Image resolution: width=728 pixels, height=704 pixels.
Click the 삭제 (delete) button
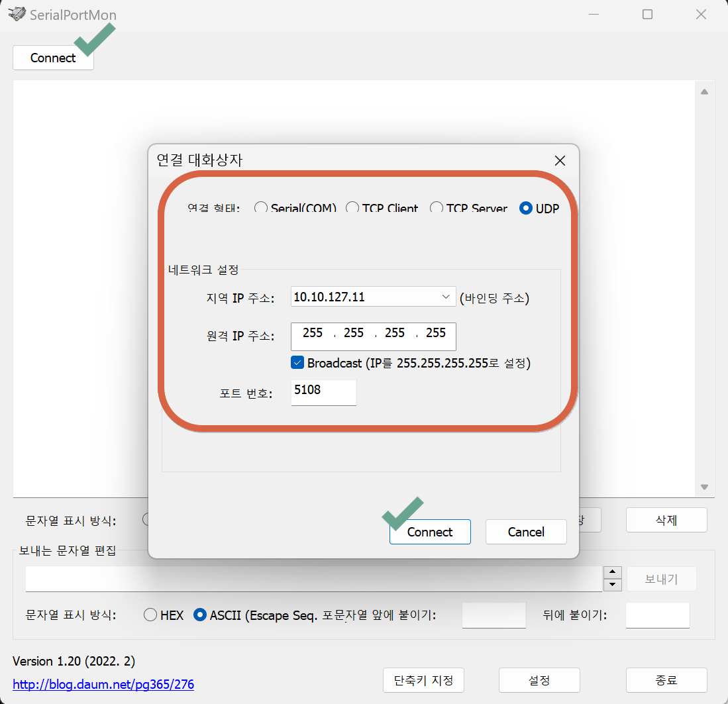(666, 520)
